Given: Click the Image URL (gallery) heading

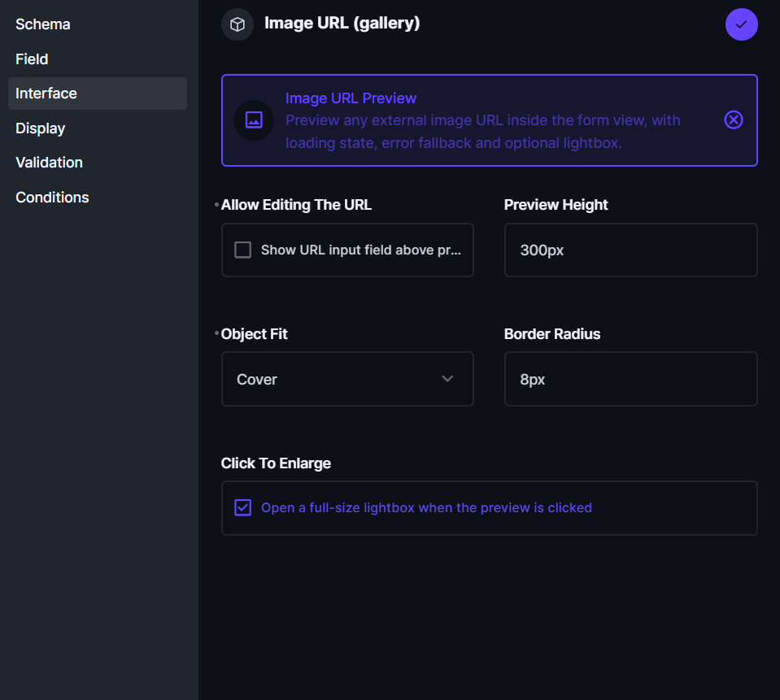Looking at the screenshot, I should 342,23.
